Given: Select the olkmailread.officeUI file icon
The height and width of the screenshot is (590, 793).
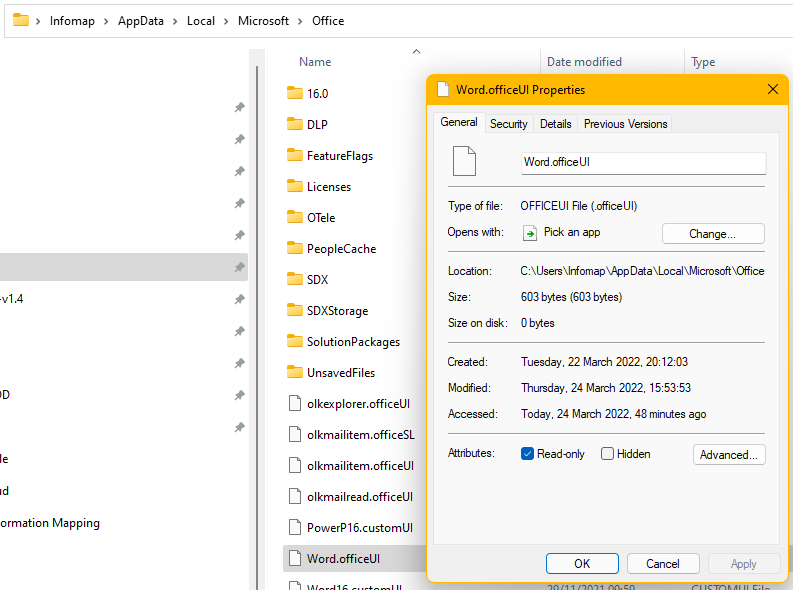Looking at the screenshot, I should (295, 496).
